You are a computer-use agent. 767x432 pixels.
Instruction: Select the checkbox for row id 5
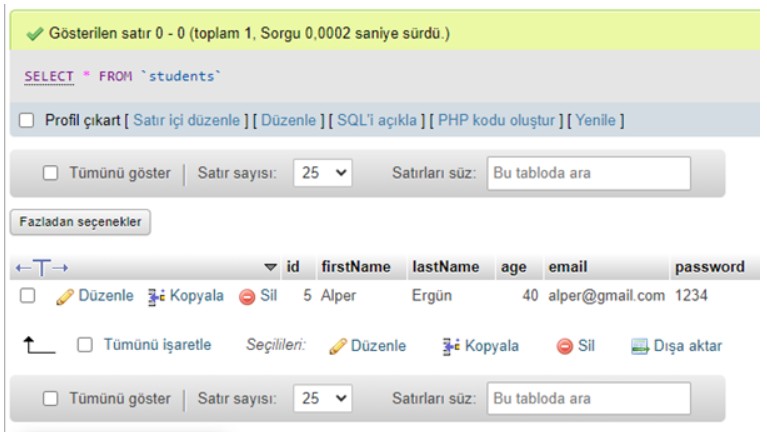pyautogui.click(x=28, y=296)
